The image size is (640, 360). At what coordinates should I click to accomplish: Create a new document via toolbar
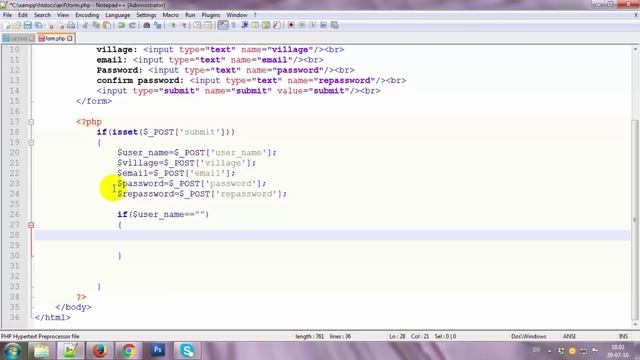[7, 25]
